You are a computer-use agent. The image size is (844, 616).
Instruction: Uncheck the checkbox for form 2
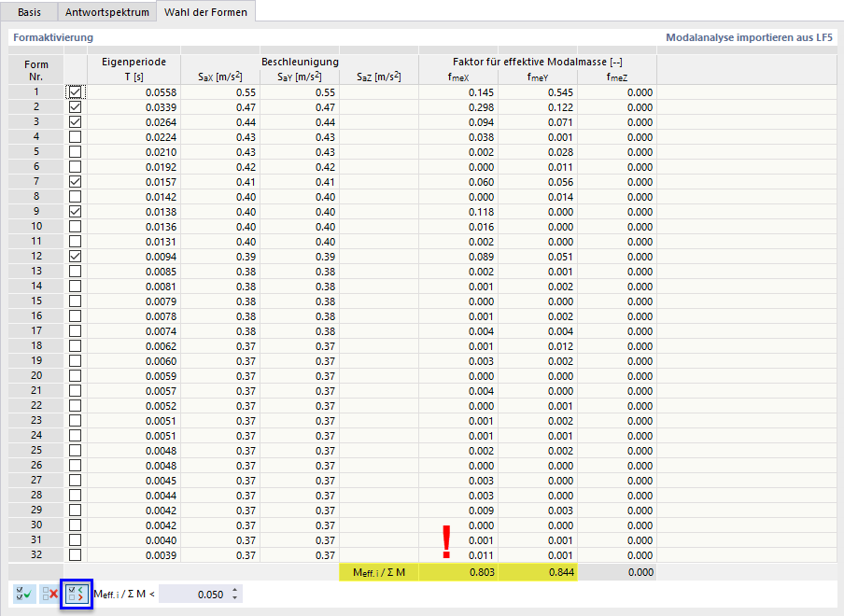coord(76,107)
